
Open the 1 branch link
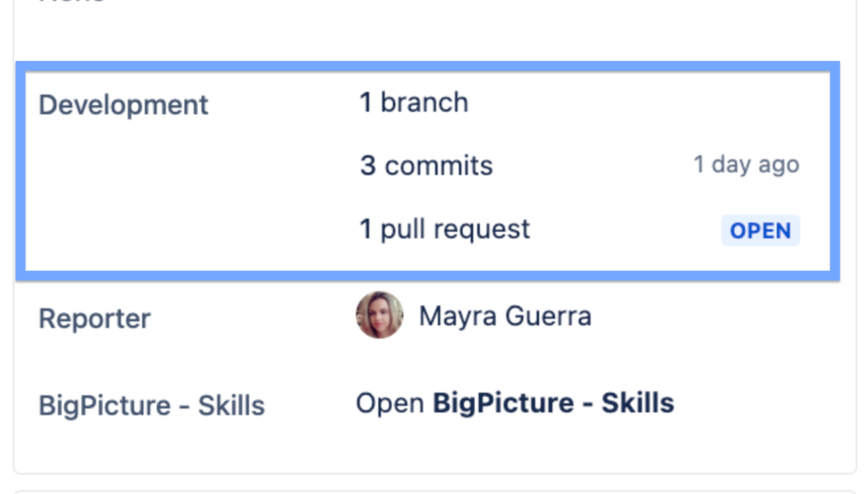tap(414, 103)
